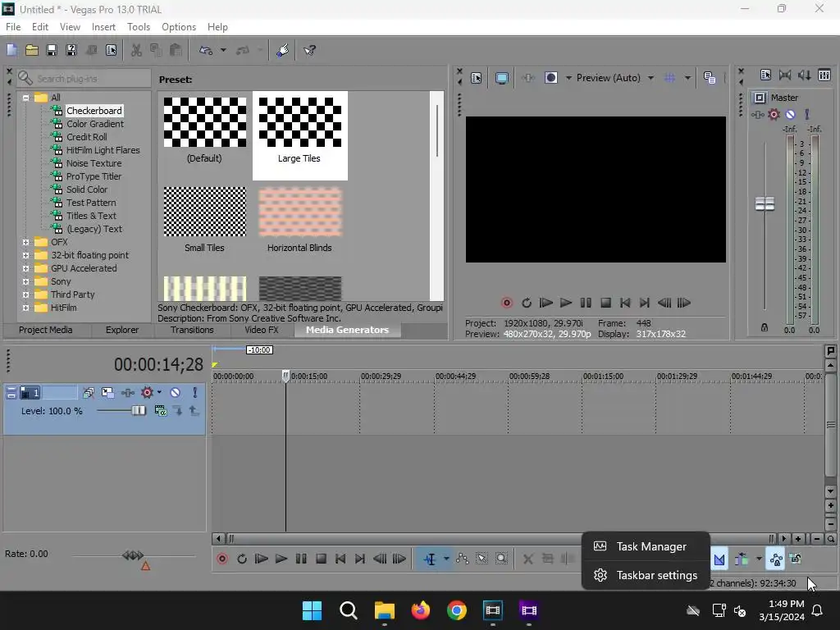Image resolution: width=840 pixels, height=630 pixels.
Task: Select the Noise Texture generator
Action: pyautogui.click(x=94, y=163)
